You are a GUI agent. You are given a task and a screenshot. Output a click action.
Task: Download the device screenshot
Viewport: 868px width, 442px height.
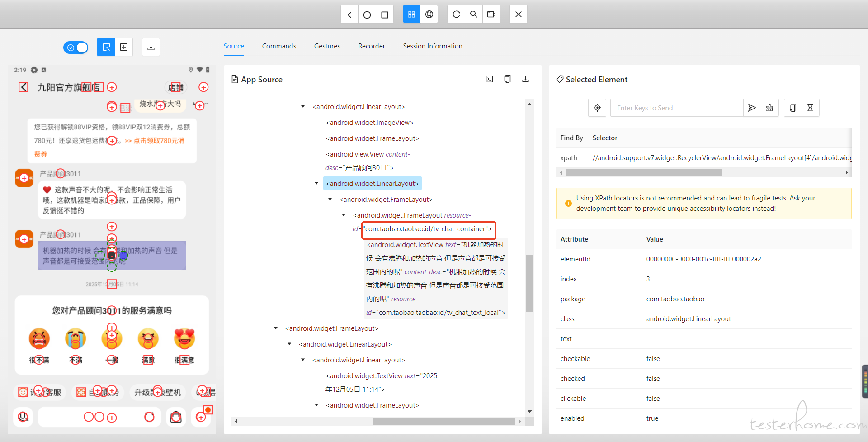click(151, 47)
